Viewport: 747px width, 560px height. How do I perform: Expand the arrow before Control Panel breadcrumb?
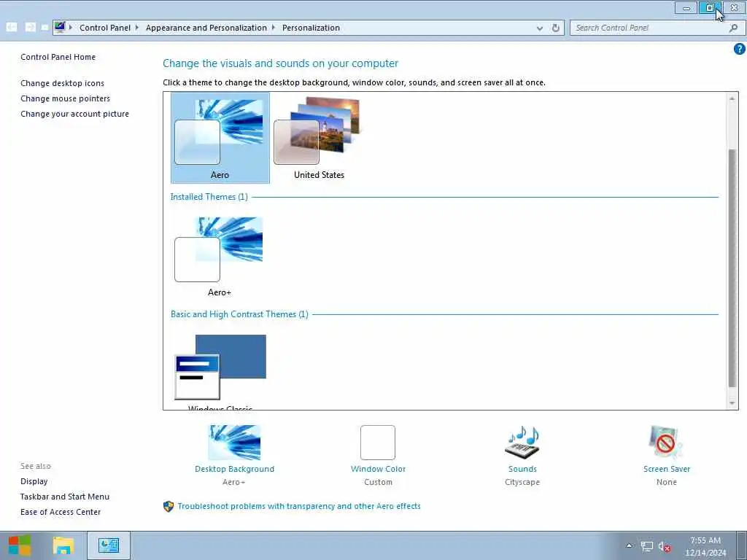tap(71, 28)
